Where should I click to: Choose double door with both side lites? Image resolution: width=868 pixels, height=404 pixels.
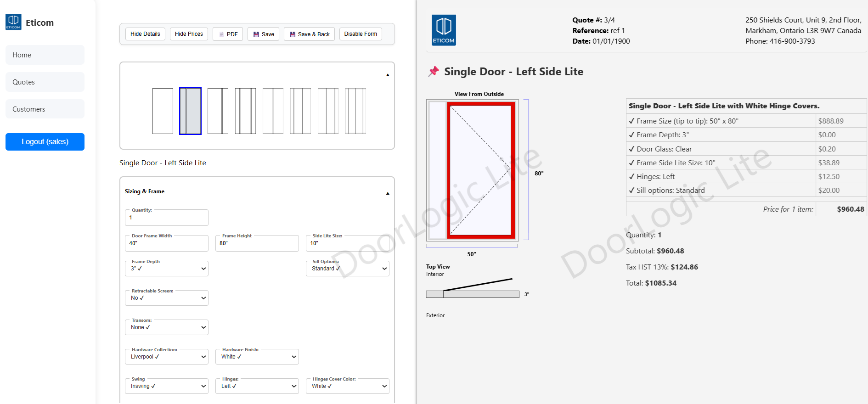(x=355, y=111)
